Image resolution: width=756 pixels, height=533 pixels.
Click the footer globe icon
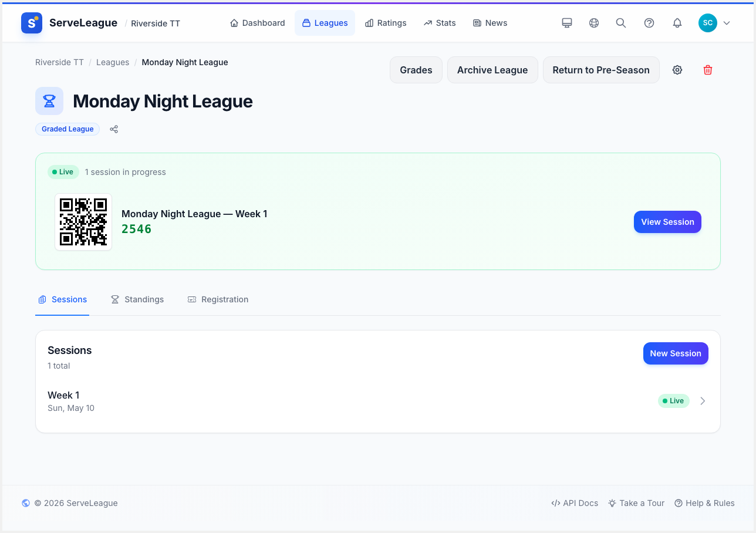click(x=26, y=503)
